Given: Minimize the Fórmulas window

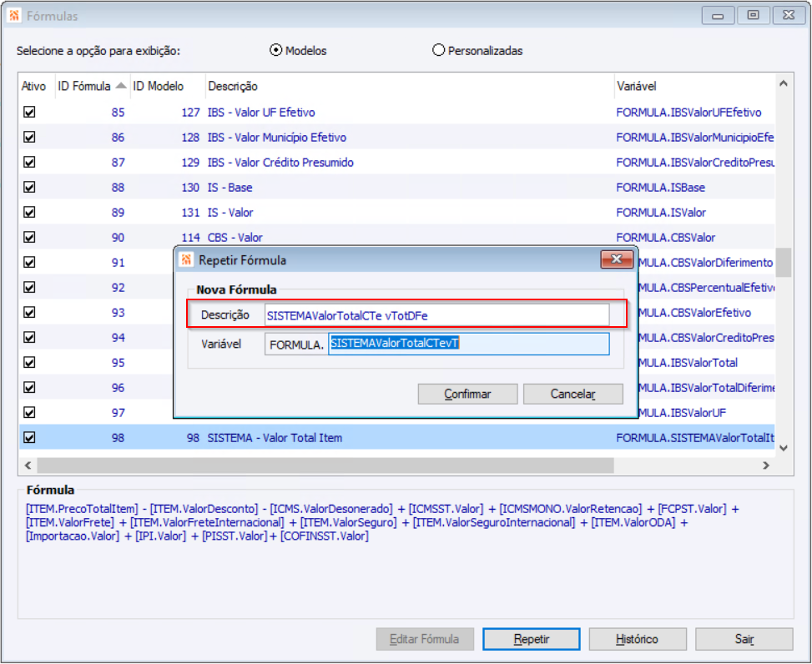Looking at the screenshot, I should pyautogui.click(x=718, y=16).
